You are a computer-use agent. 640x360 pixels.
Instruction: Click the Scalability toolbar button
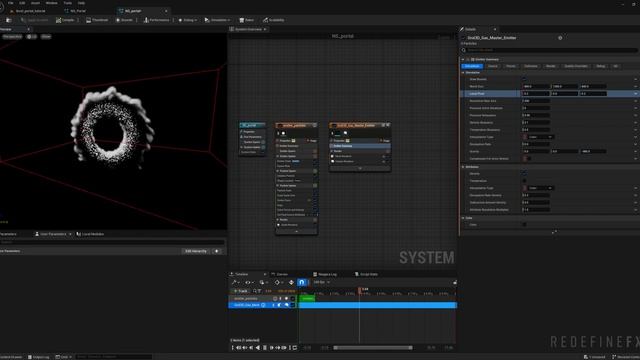click(x=273, y=20)
